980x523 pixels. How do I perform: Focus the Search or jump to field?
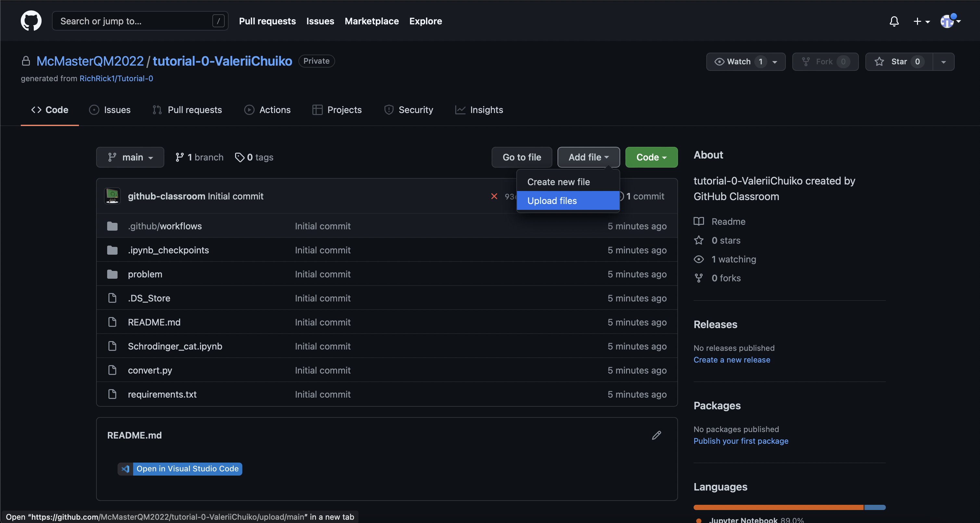(140, 21)
